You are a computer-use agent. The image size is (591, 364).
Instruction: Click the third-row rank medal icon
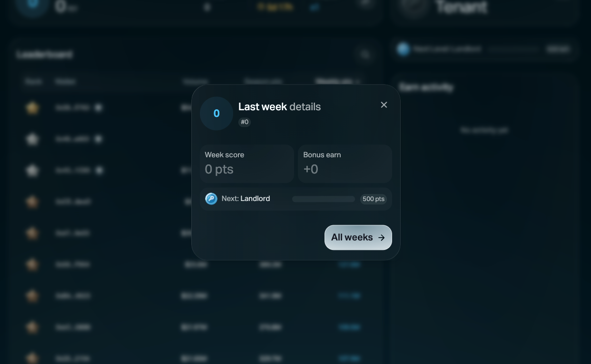(x=32, y=170)
